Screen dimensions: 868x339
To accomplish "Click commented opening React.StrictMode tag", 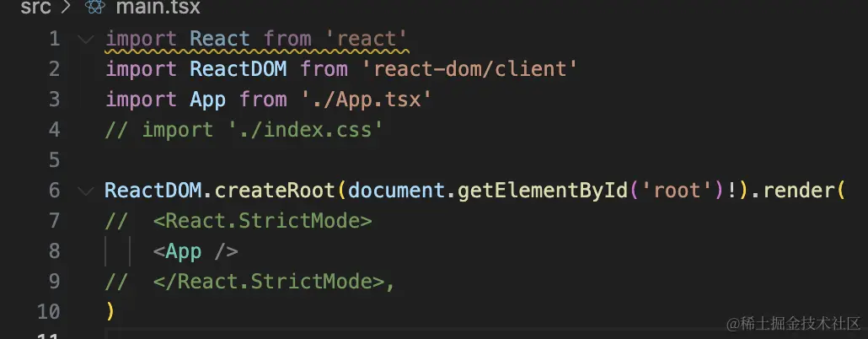I will [x=262, y=221].
